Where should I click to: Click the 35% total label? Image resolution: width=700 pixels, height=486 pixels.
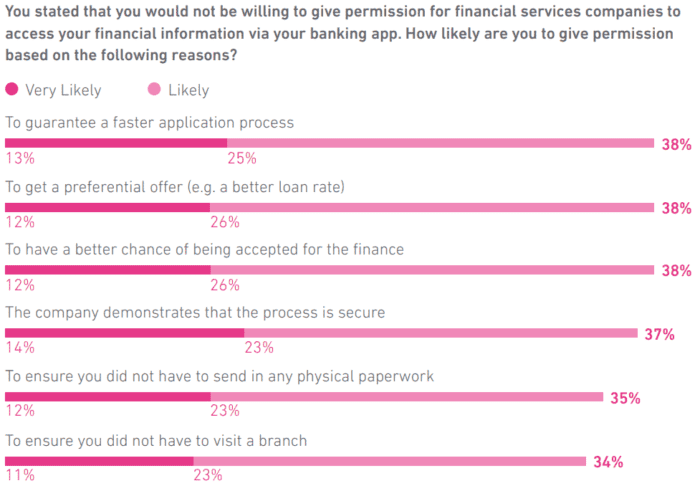[625, 398]
